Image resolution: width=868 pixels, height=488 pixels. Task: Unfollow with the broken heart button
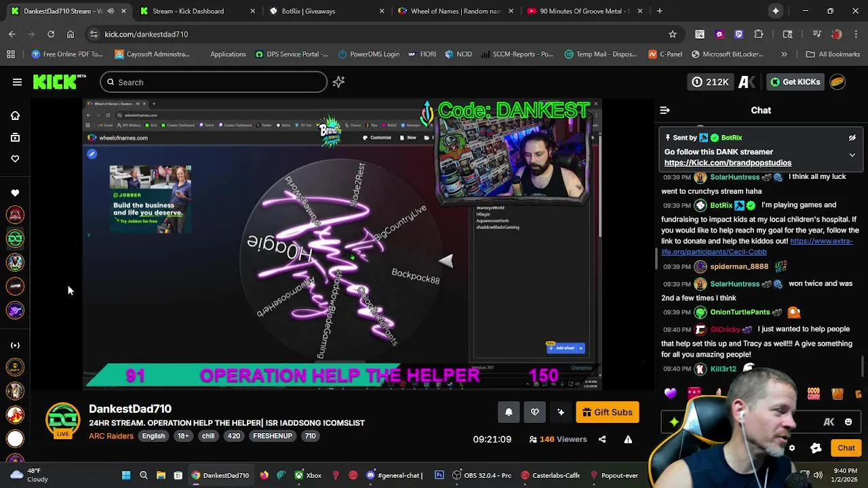tap(535, 412)
